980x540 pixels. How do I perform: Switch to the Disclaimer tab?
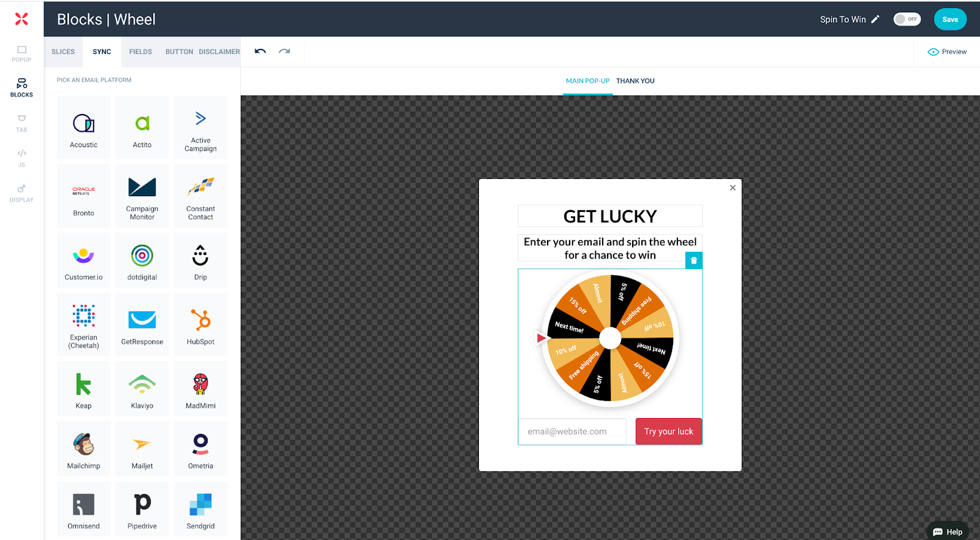[x=219, y=51]
